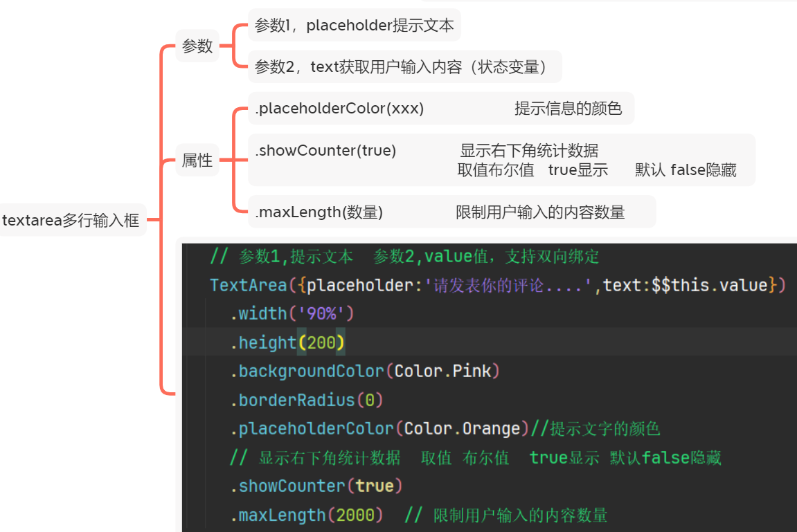Click '.maxLength(2000)' in the code image
The width and height of the screenshot is (797, 532).
point(306,515)
